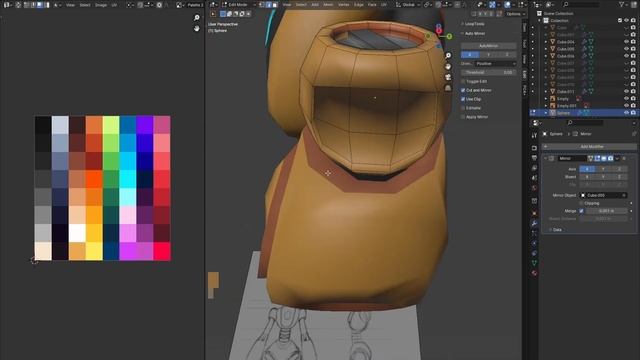Expand Cube.004 in the outliner
640x360 pixels.
(546, 42)
